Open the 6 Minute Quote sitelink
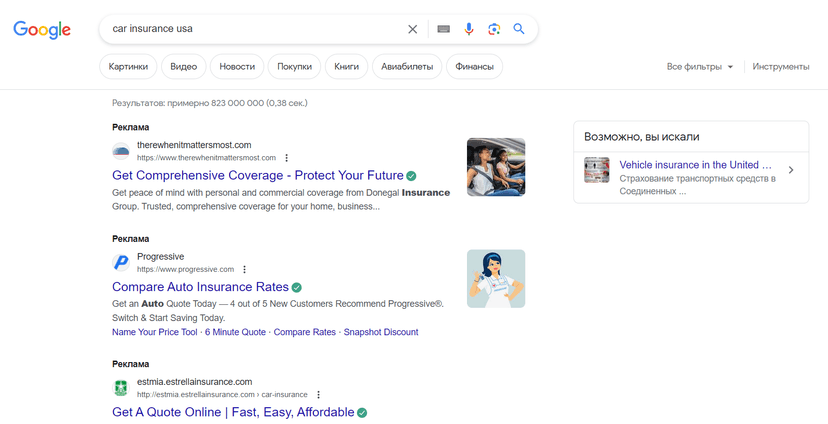Image resolution: width=828 pixels, height=424 pixels. click(236, 332)
